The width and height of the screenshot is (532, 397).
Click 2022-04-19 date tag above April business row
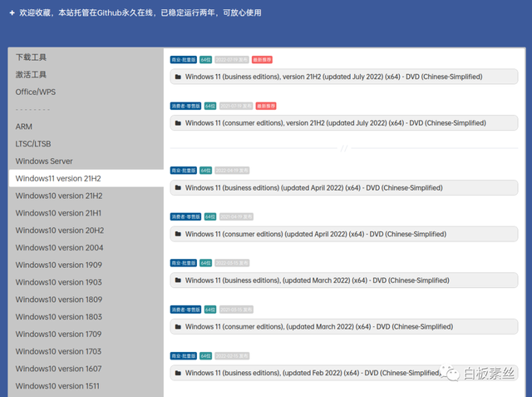pos(232,171)
